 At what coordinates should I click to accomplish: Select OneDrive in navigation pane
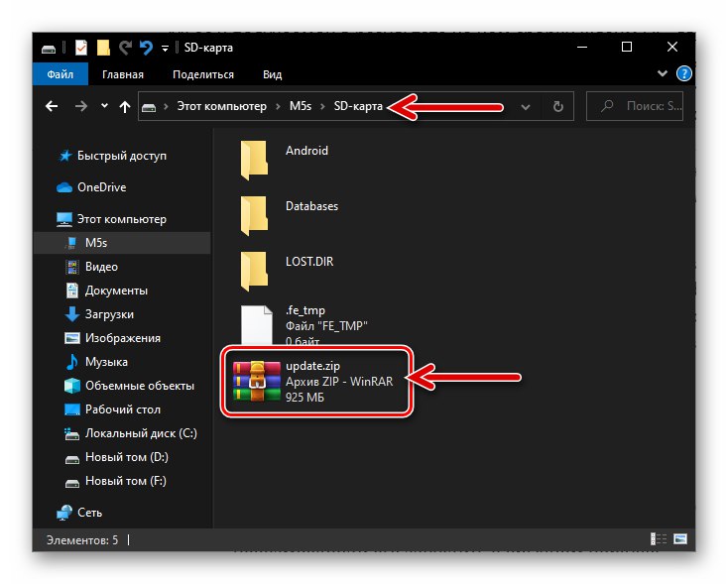(x=102, y=187)
